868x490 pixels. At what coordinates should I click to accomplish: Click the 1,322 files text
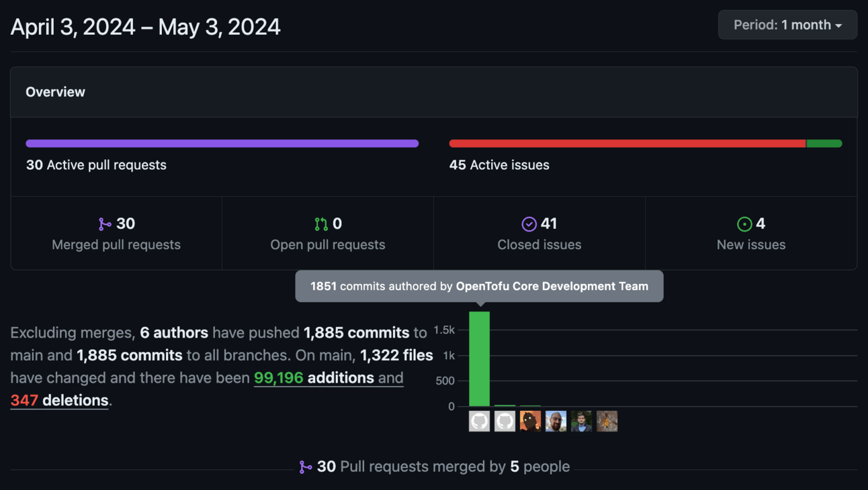click(x=396, y=354)
